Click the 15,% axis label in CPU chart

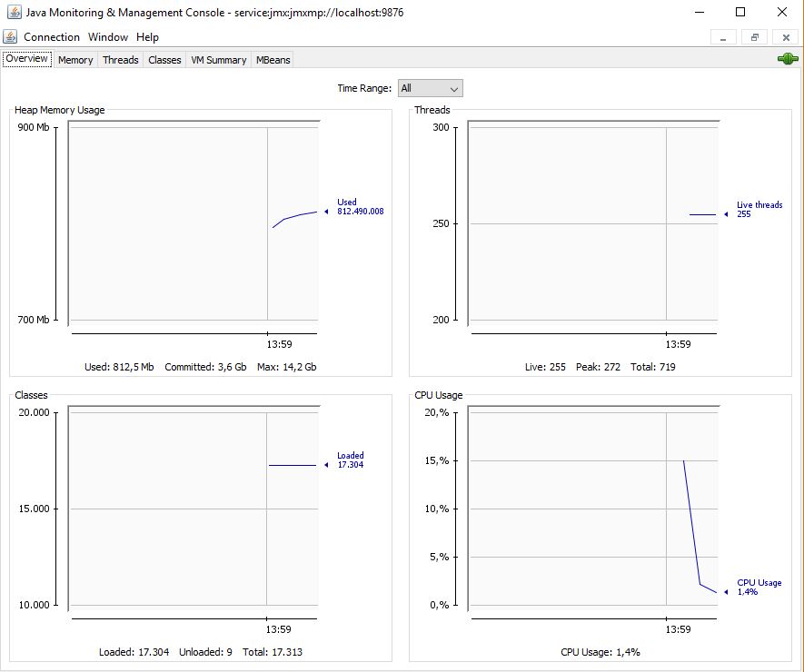tap(436, 460)
